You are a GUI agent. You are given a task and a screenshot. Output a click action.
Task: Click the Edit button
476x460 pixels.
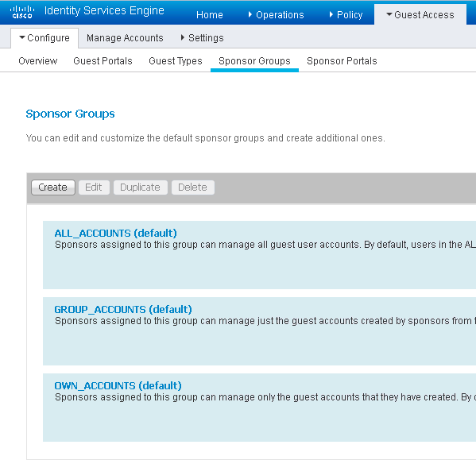pos(94,187)
